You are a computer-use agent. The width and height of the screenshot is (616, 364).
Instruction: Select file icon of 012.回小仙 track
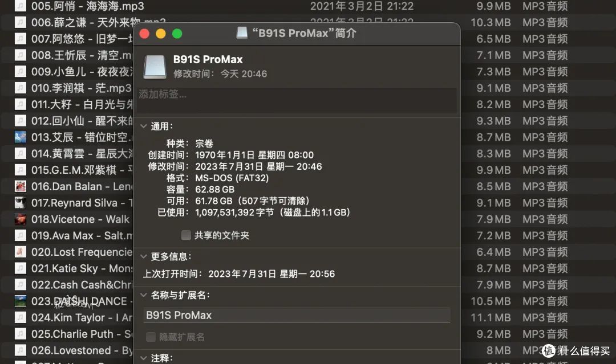click(x=21, y=121)
